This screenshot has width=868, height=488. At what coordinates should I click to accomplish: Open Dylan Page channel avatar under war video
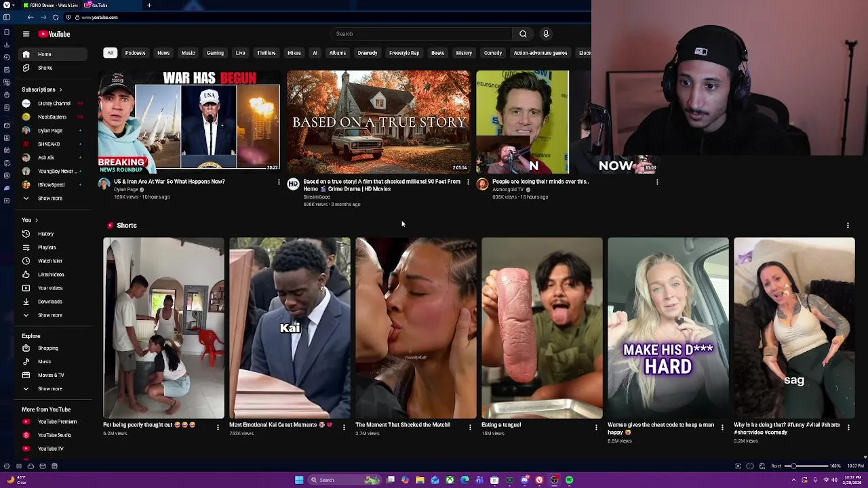(x=104, y=184)
